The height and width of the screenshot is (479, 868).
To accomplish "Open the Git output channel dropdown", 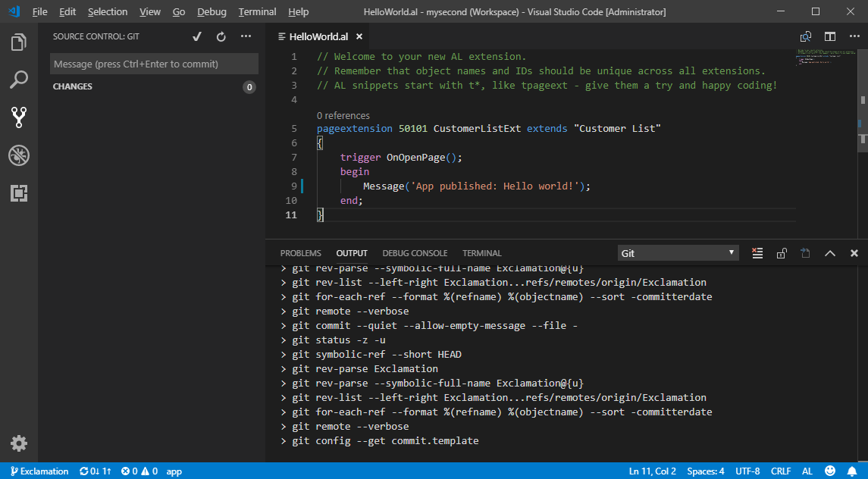I will click(x=678, y=253).
